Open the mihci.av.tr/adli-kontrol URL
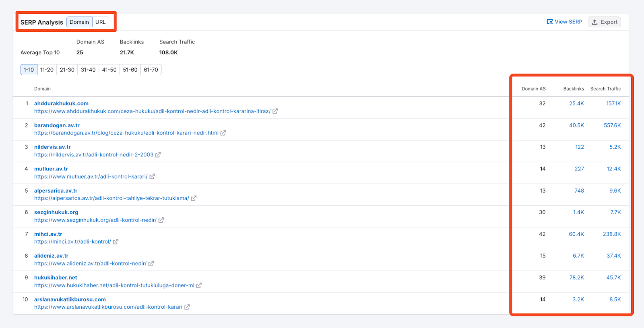Image resolution: width=644 pixels, height=328 pixels. pos(72,242)
